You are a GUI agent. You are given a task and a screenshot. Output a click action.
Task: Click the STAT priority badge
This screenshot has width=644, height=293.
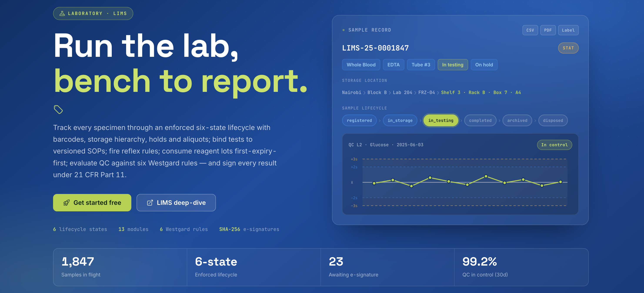pos(568,48)
